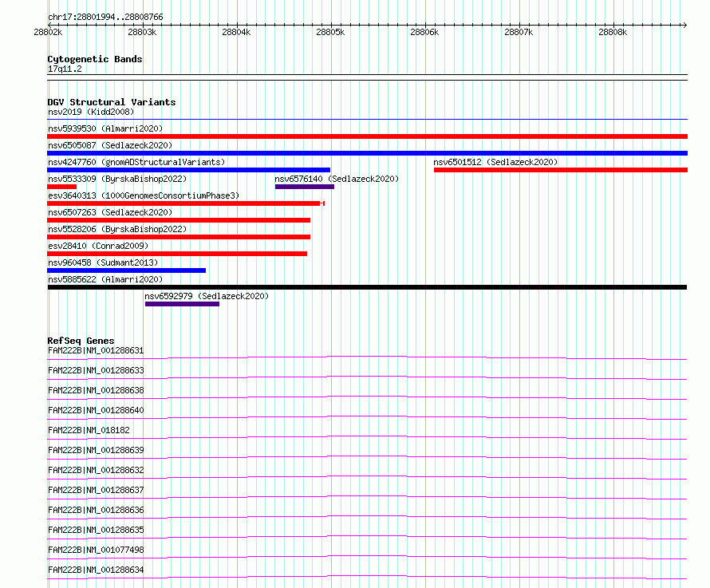Click the nsv5939530 (Almarri2020) red variant bar
The image size is (710, 588).
tap(367, 136)
